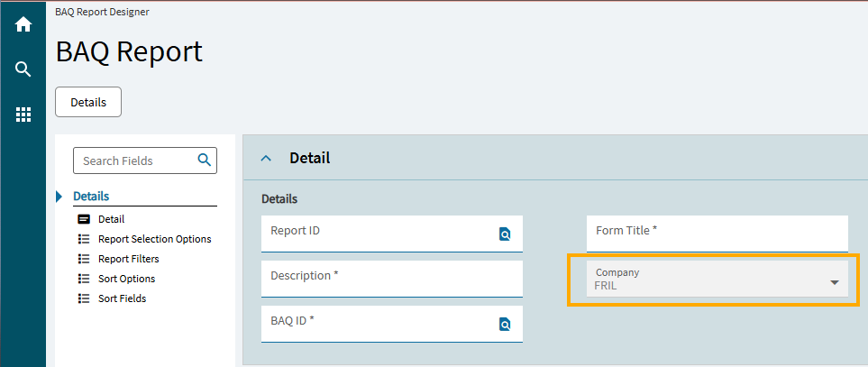Open global search from sidebar
The image size is (868, 367).
point(23,69)
